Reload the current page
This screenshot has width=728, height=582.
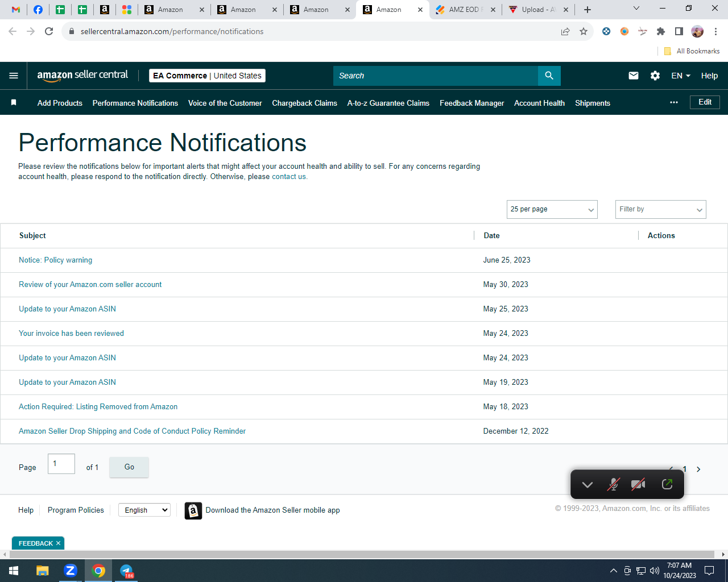coord(49,31)
